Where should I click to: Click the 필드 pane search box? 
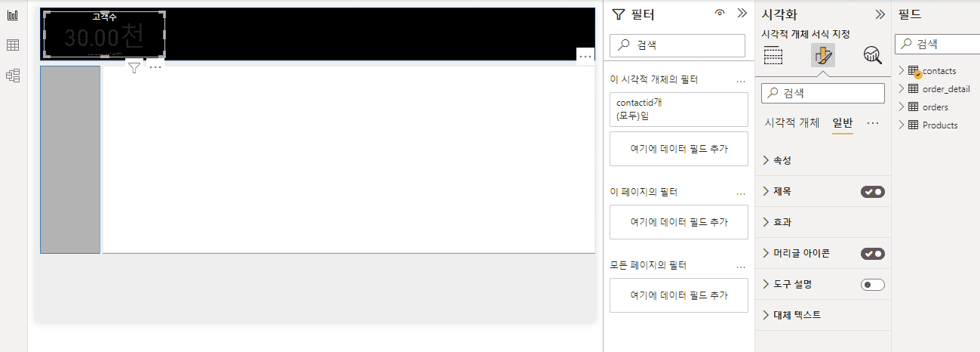point(937,45)
